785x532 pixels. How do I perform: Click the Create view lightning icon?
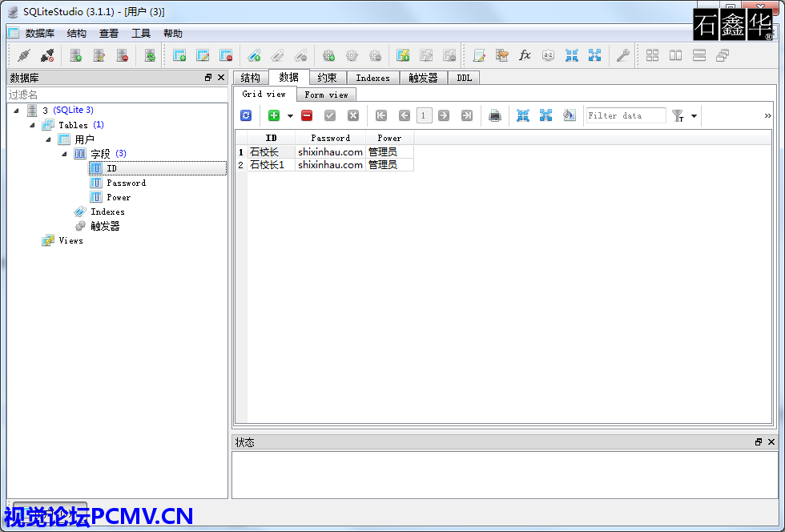point(403,55)
